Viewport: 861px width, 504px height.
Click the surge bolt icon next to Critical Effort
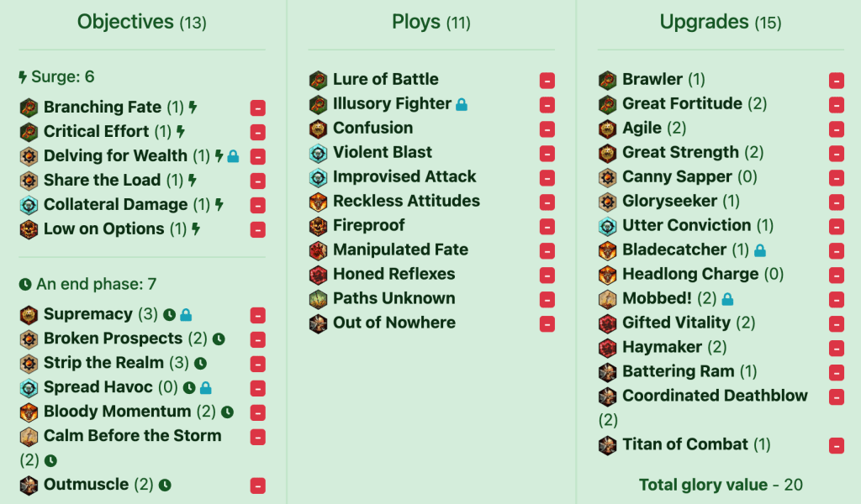tap(181, 132)
